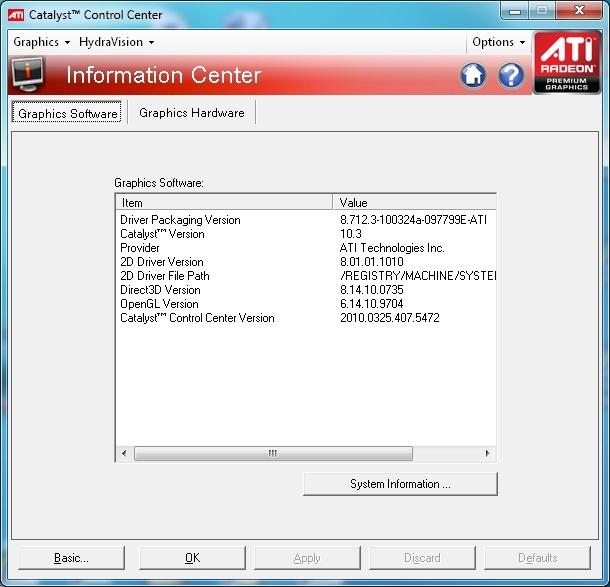
Task: Minimize the Catalyst Control Center window
Action: [515, 11]
